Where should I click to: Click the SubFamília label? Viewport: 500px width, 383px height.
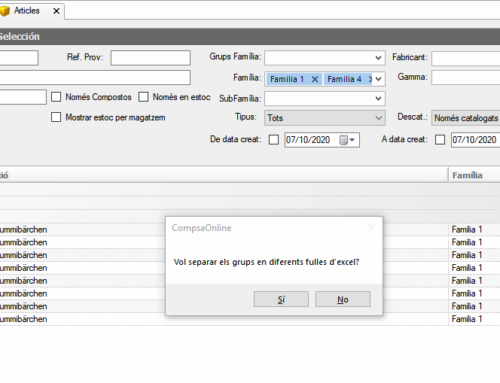[240, 99]
